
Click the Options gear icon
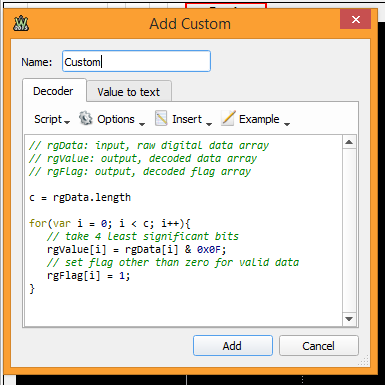tap(86, 118)
